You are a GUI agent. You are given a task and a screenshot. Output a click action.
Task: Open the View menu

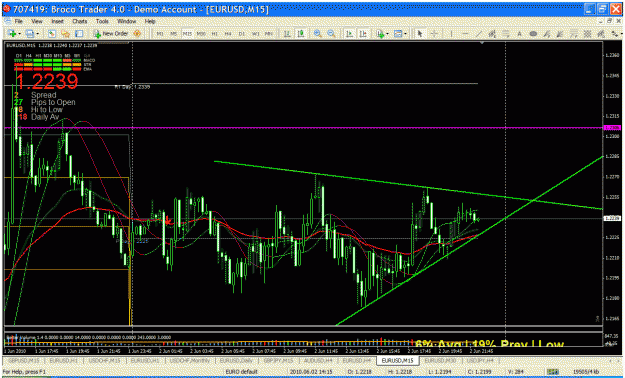pyautogui.click(x=37, y=21)
